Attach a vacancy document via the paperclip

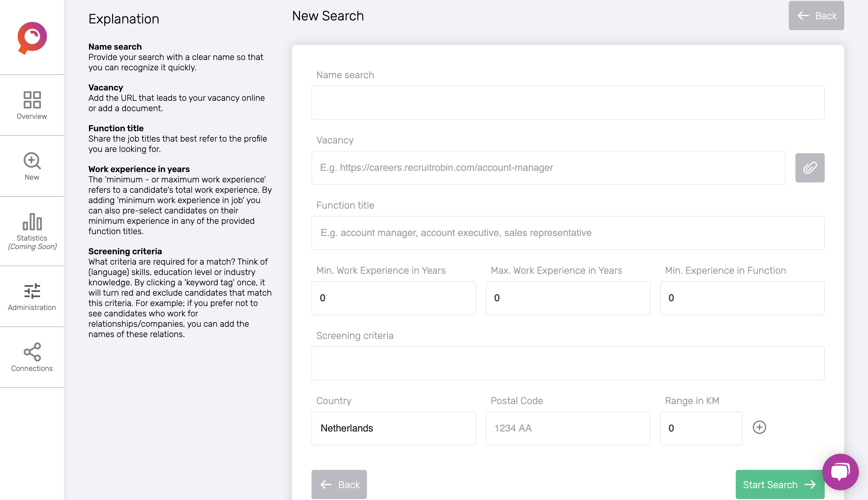coord(809,167)
